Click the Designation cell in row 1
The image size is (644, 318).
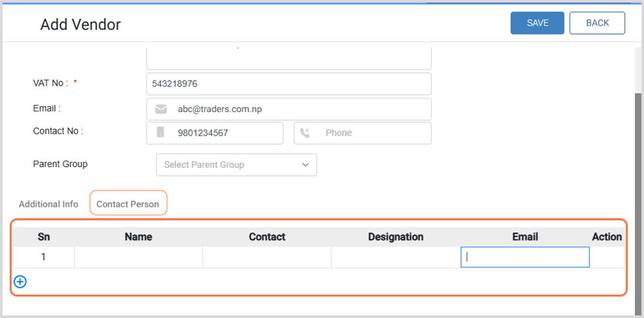tap(395, 257)
